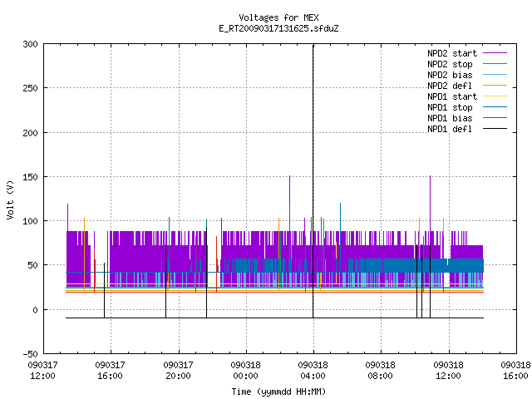Click the green NPD2 stop legend line
Screen dimensions: 532x399
[x=495, y=63]
